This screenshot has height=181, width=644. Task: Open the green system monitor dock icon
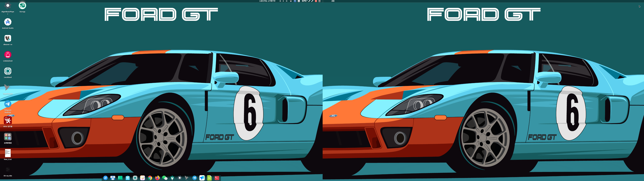point(120,178)
